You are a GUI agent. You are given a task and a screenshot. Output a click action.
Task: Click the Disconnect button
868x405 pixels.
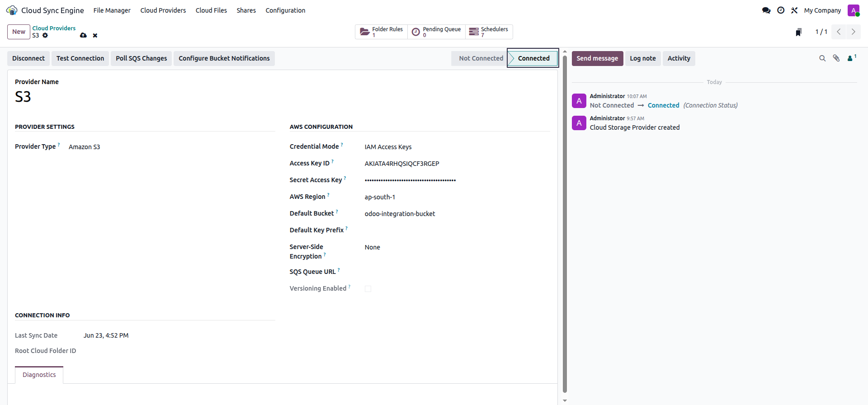[x=28, y=58]
